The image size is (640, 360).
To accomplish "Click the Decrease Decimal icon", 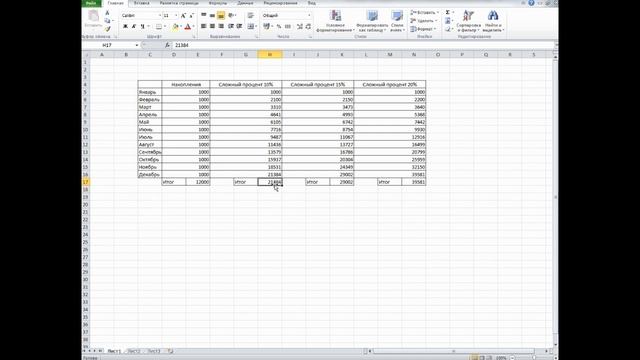I will 308,27.
